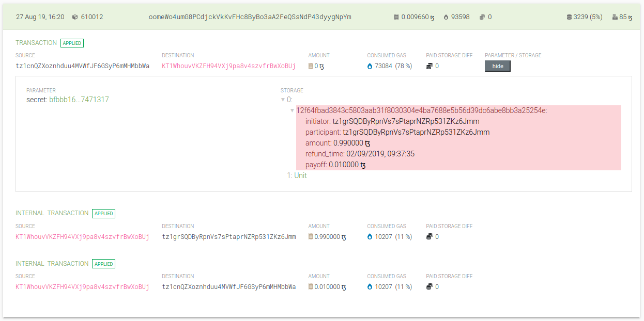Click the stack icon beside 3239 (5%)

pyautogui.click(x=569, y=17)
